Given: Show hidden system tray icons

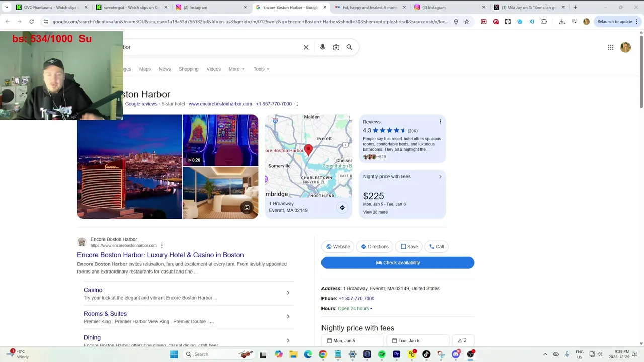Looking at the screenshot, I should (545, 354).
